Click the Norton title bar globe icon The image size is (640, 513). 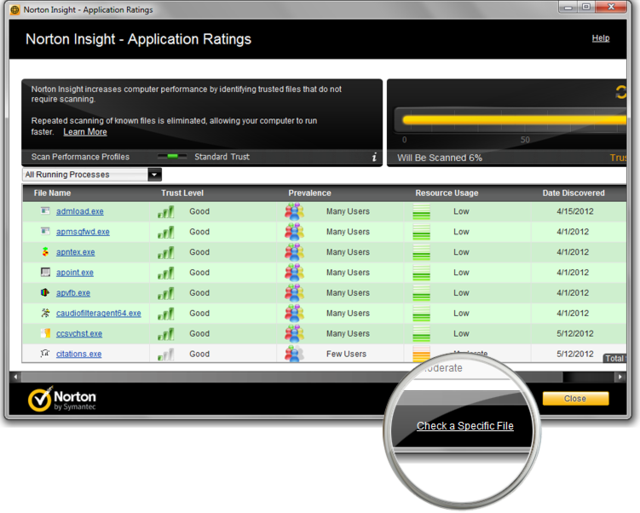(x=15, y=10)
